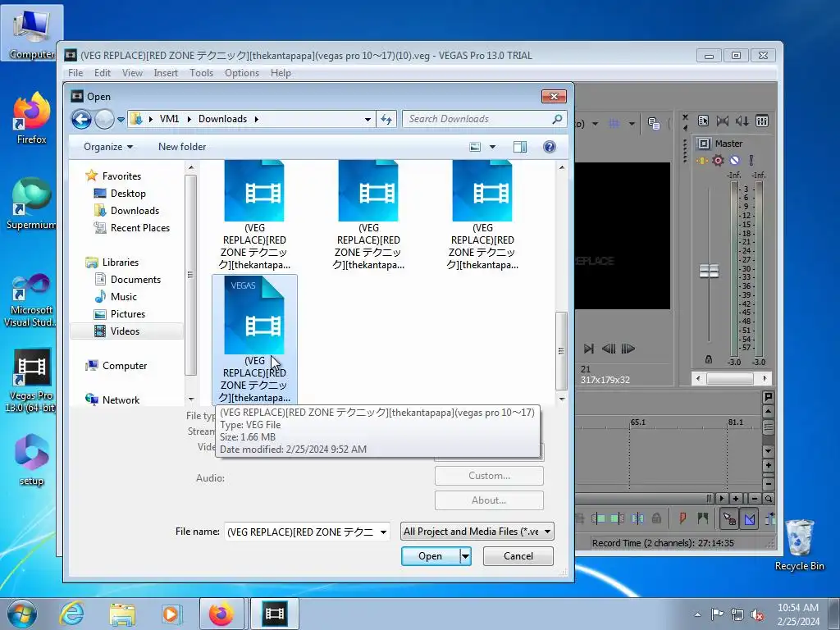Click Next Frame in preview transport
840x630 pixels.
pos(628,349)
